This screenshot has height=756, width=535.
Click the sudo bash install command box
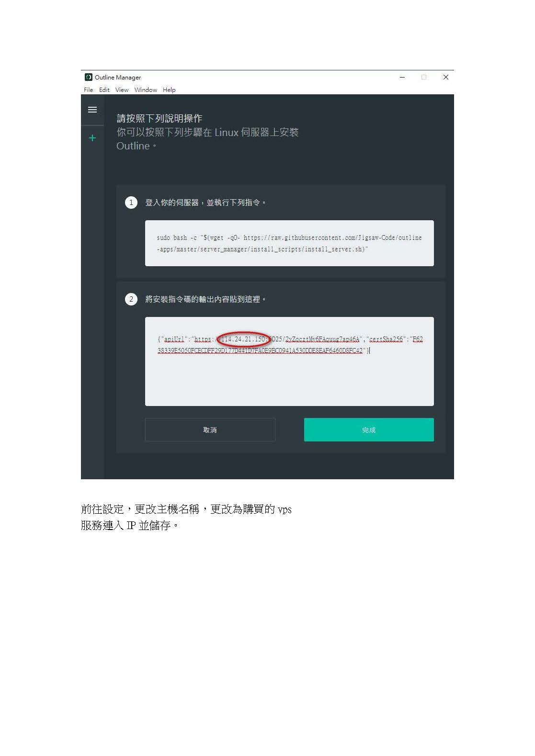tap(289, 243)
